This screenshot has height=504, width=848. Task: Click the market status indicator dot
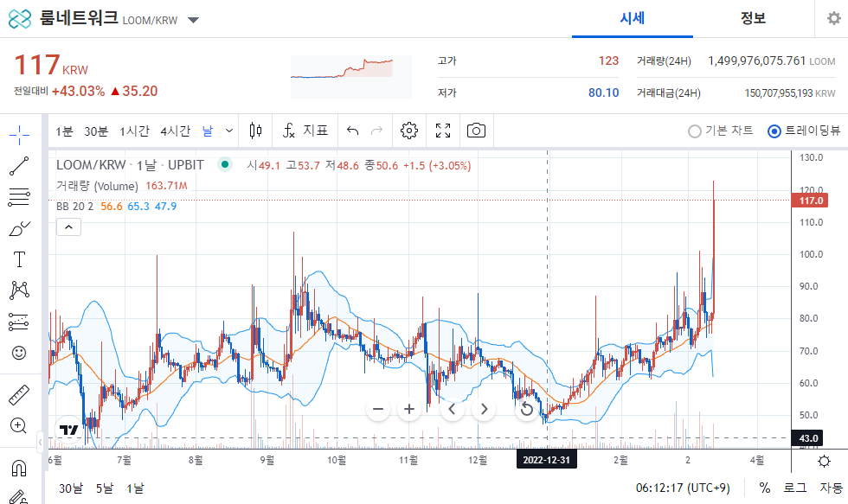click(225, 164)
